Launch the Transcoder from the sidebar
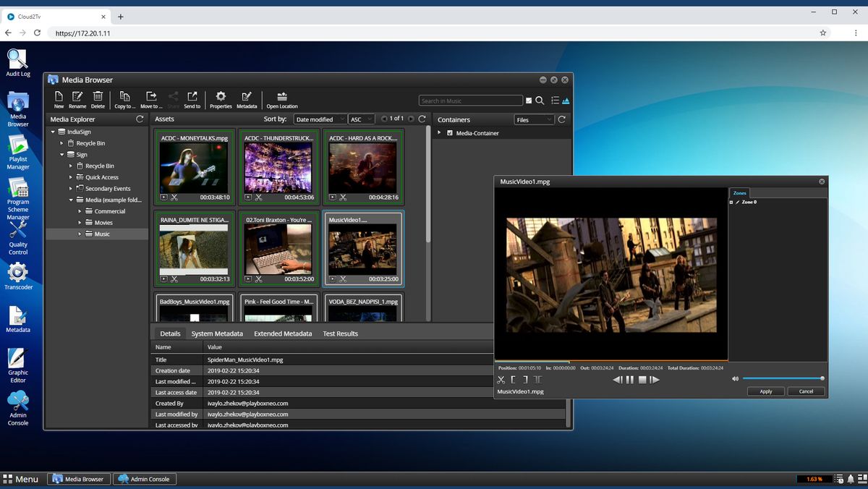 [18, 275]
